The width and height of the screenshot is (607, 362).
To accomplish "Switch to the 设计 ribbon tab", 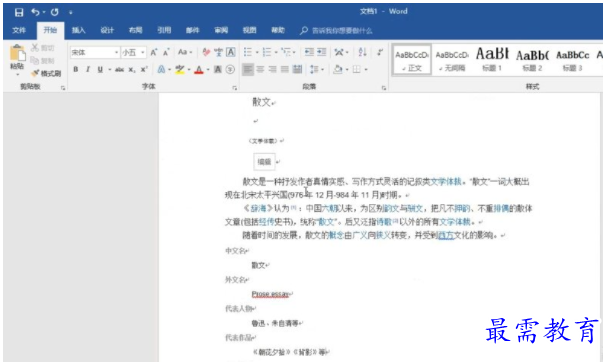I will pos(107,30).
